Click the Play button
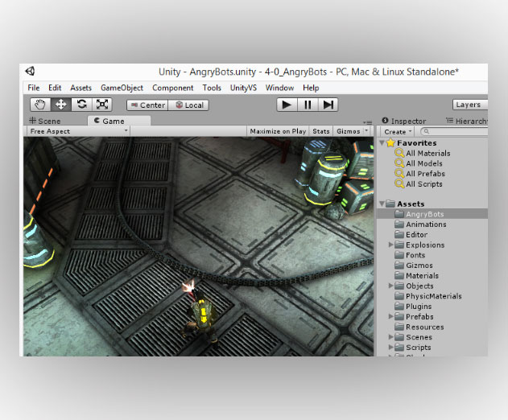This screenshot has height=420, width=508. [x=287, y=105]
